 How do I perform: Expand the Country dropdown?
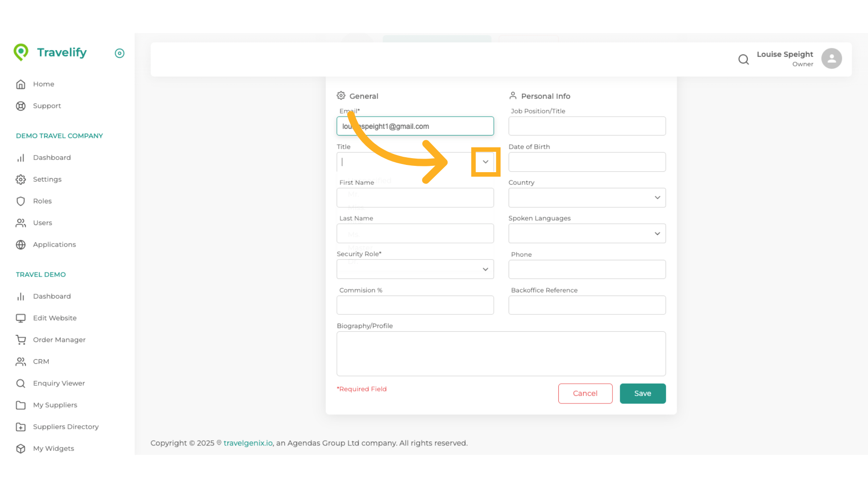coord(658,197)
